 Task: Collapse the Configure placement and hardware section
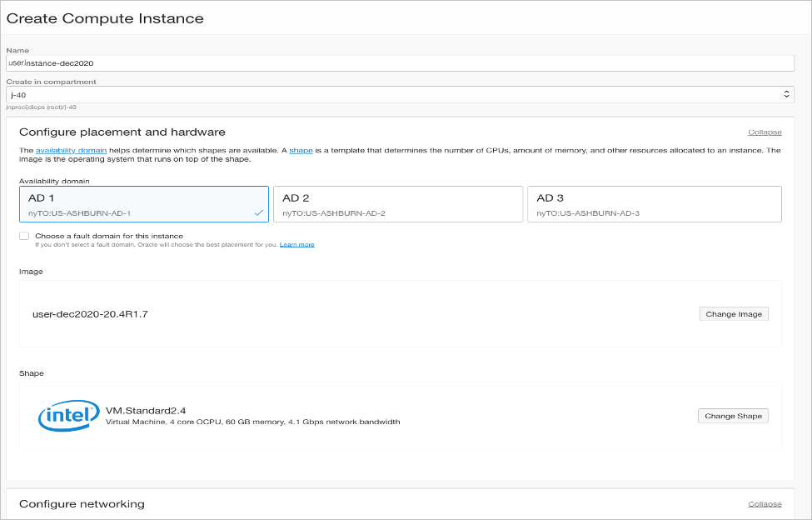pos(764,132)
